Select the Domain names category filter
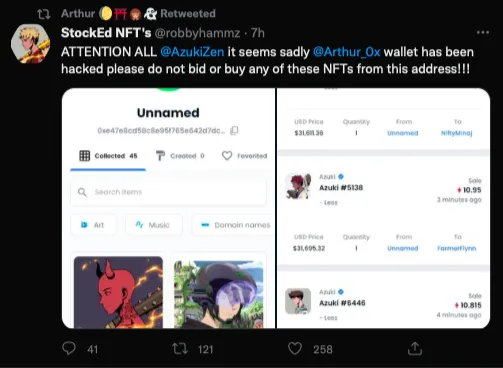 233,225
